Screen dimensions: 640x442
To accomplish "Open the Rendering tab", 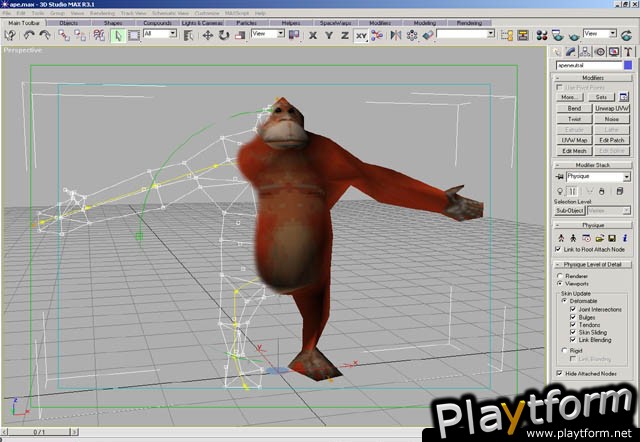I will (469, 23).
